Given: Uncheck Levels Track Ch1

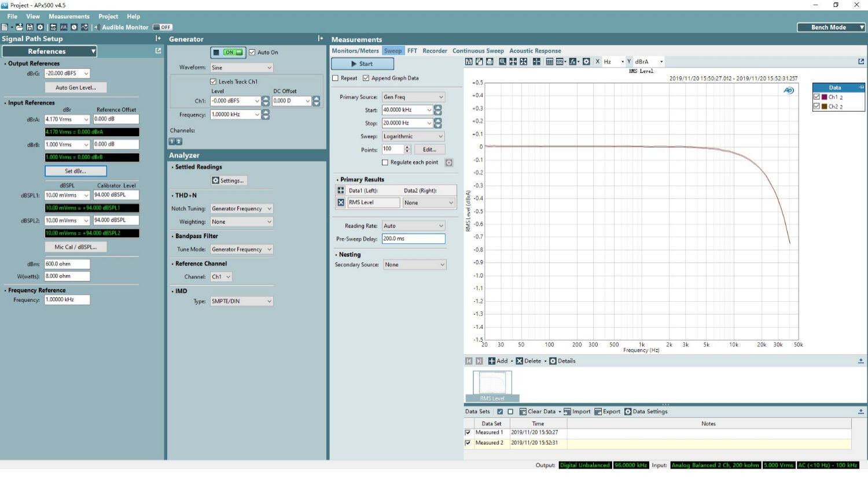Looking at the screenshot, I should tap(213, 82).
